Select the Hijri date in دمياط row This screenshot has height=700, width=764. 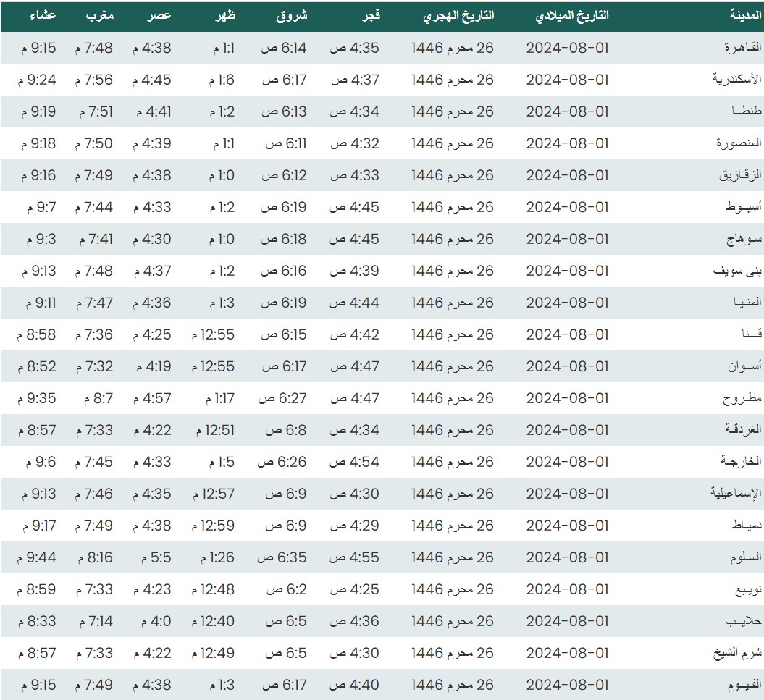(453, 526)
